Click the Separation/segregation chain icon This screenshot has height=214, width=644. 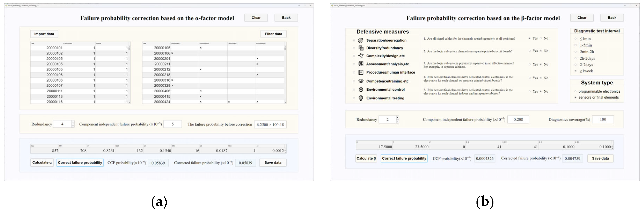(x=361, y=40)
